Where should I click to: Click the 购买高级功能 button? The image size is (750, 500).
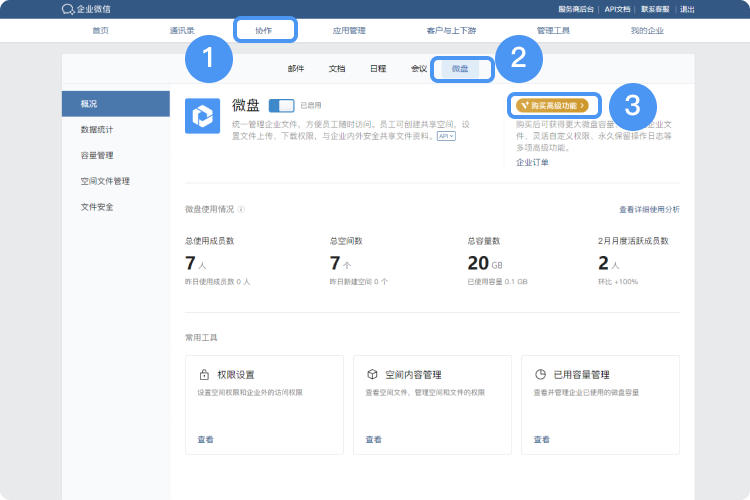click(x=552, y=106)
